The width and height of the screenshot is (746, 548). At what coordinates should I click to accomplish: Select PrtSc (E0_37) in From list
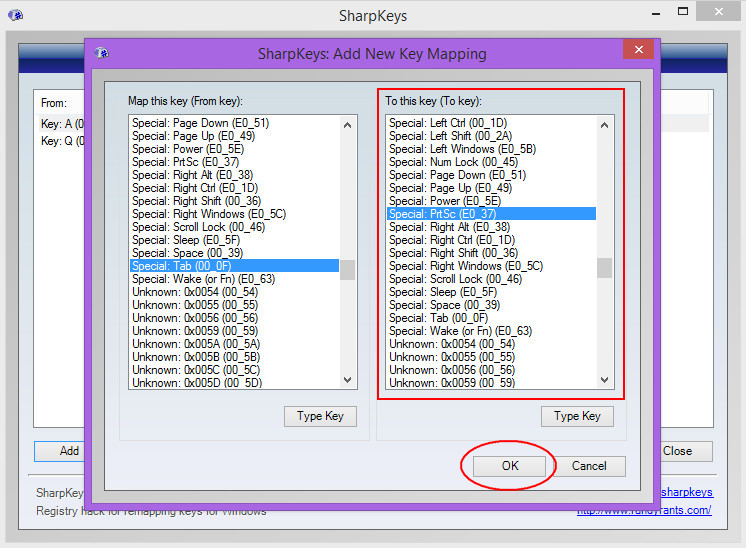pyautogui.click(x=234, y=162)
